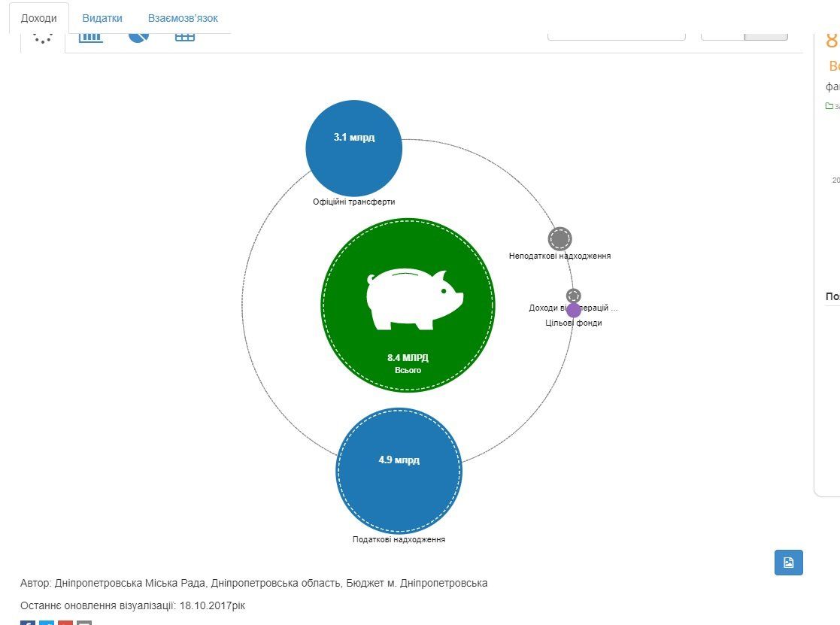
Task: Click the green 8.4 млрд Всього circle
Action: point(408,353)
